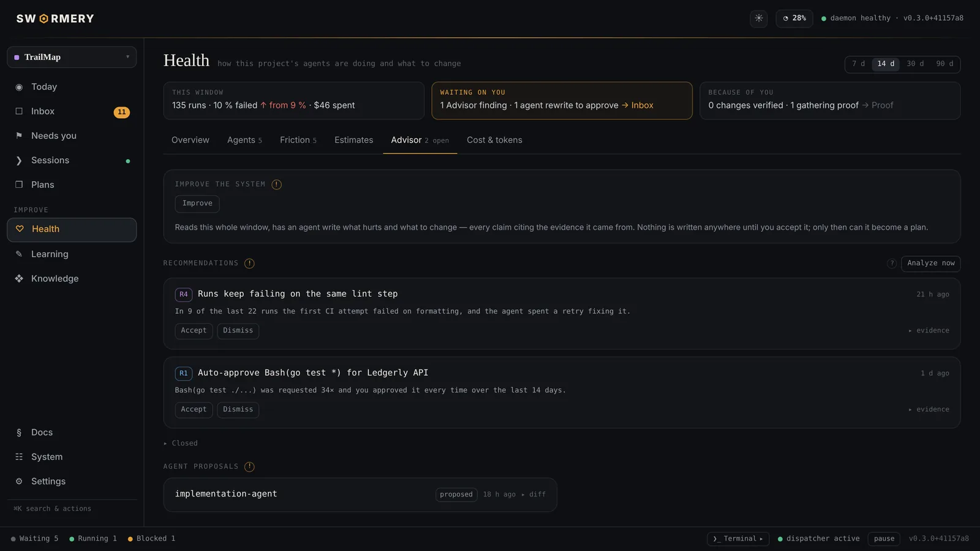
Task: Switch to the Friction tab
Action: click(x=298, y=140)
